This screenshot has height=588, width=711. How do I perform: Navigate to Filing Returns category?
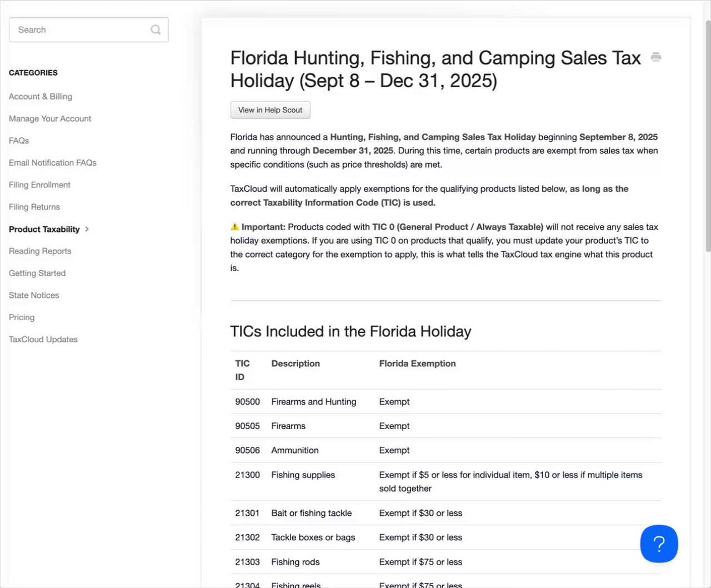point(34,207)
